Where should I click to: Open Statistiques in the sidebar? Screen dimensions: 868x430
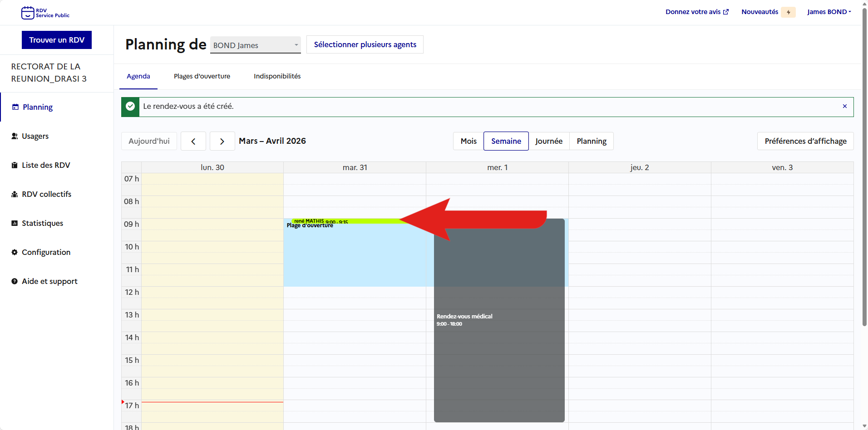click(42, 223)
